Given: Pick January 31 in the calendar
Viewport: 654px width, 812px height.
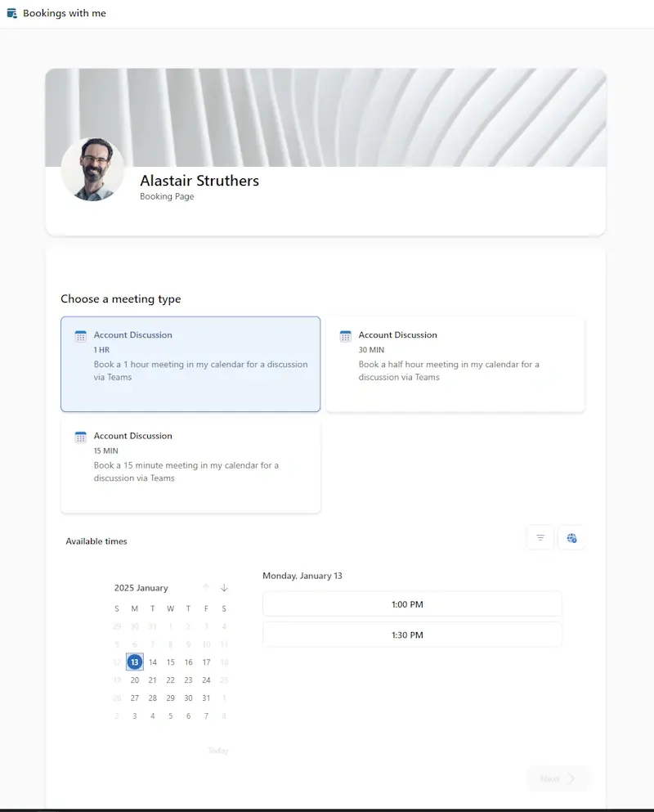Looking at the screenshot, I should (206, 698).
